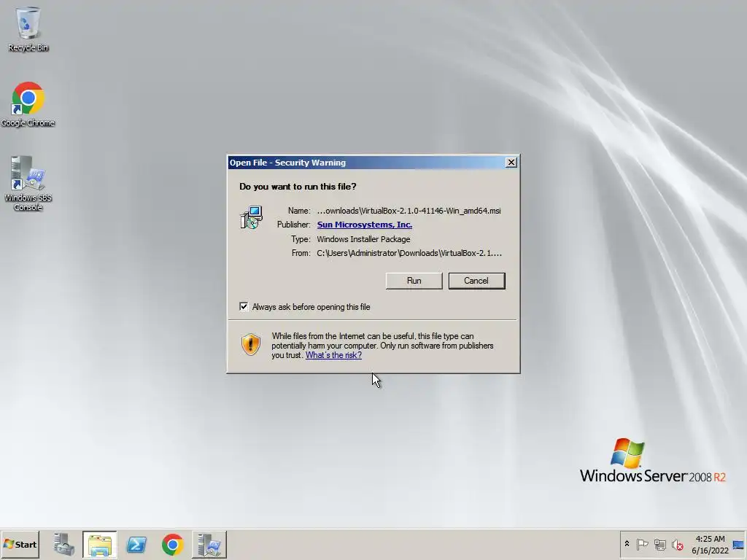Cancel the security warning dialog
This screenshot has width=747, height=560.
pos(476,281)
